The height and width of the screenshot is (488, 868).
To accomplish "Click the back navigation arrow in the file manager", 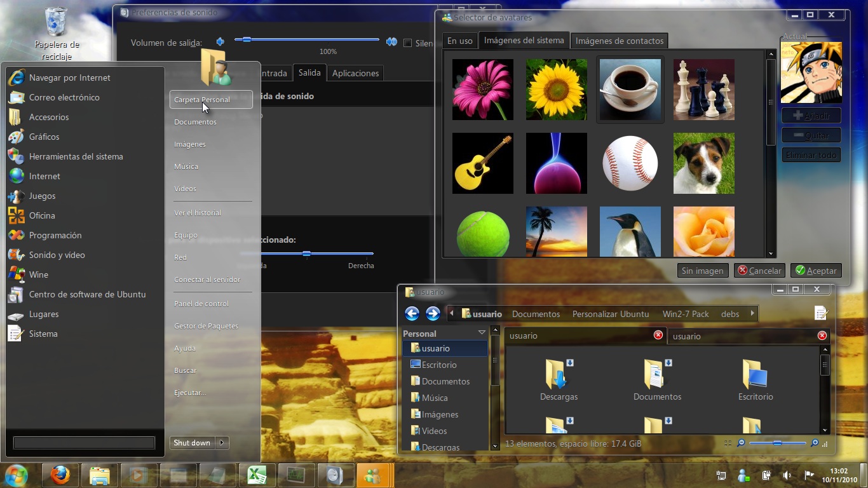I will pyautogui.click(x=412, y=313).
